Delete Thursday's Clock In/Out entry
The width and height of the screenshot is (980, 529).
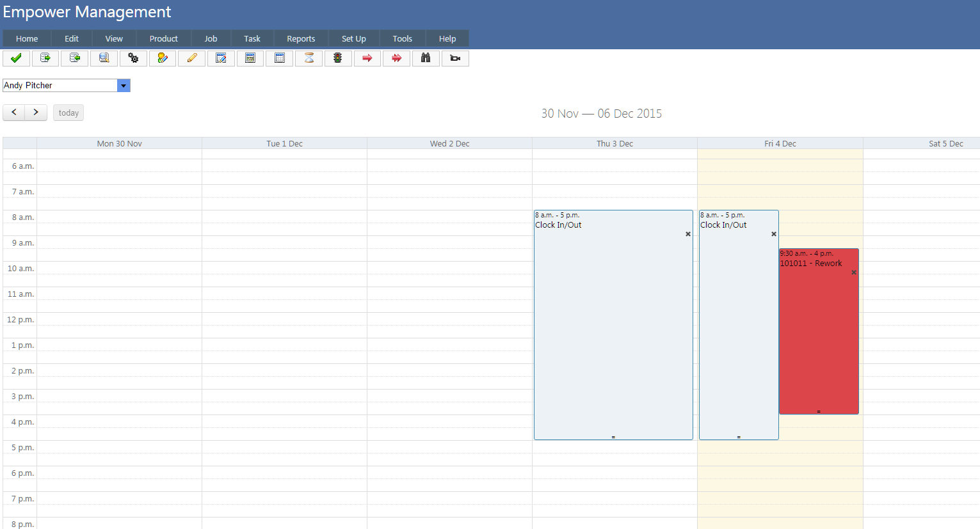688,234
